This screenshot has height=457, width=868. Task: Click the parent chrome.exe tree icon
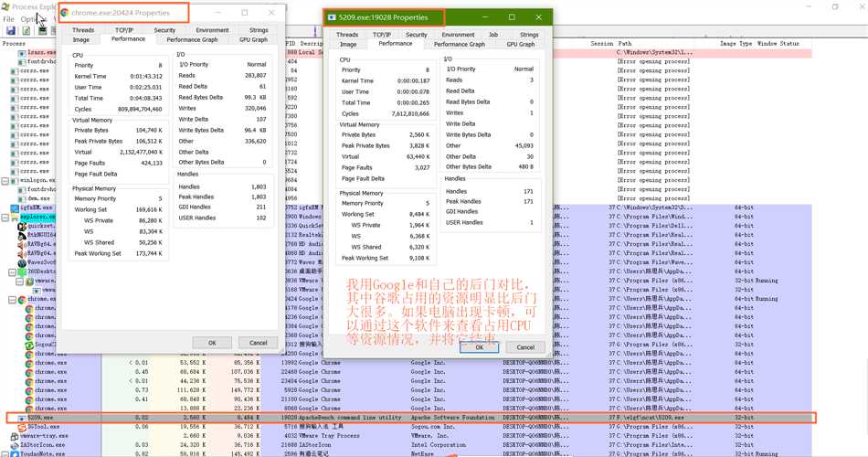[22, 299]
